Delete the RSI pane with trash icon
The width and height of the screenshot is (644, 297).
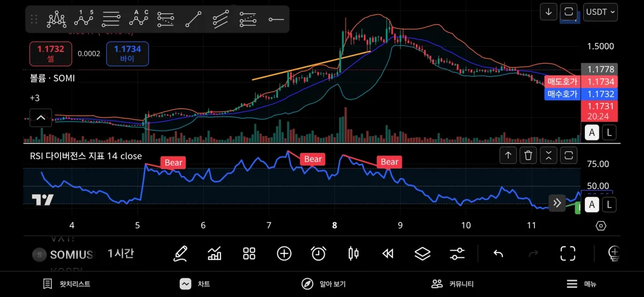[529, 155]
